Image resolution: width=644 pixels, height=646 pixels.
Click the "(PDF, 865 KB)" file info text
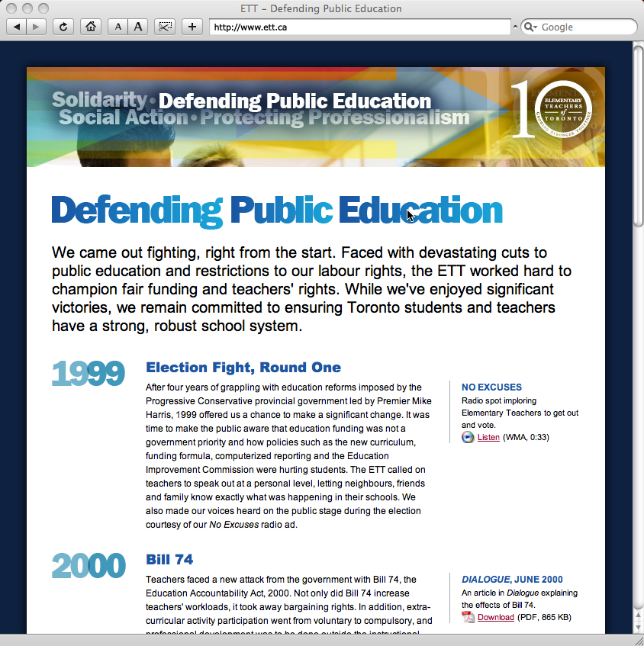[x=544, y=617]
